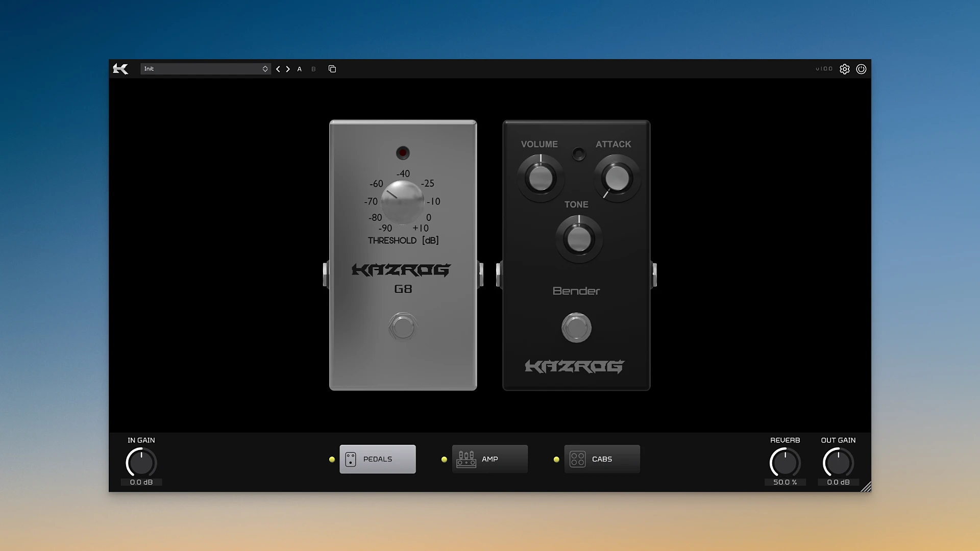Switch to the AMP section tab
The width and height of the screenshot is (980, 551).
[489, 459]
